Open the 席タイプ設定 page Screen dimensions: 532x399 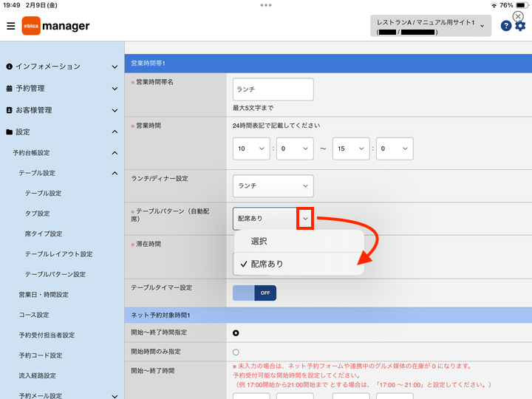(x=44, y=233)
